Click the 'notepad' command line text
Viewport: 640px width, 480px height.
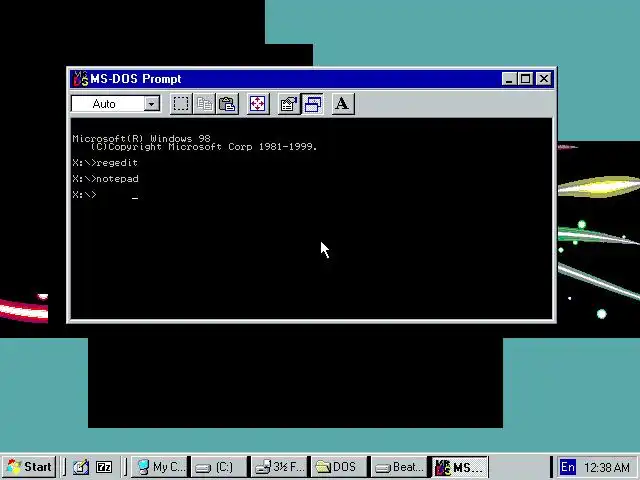coord(118,179)
